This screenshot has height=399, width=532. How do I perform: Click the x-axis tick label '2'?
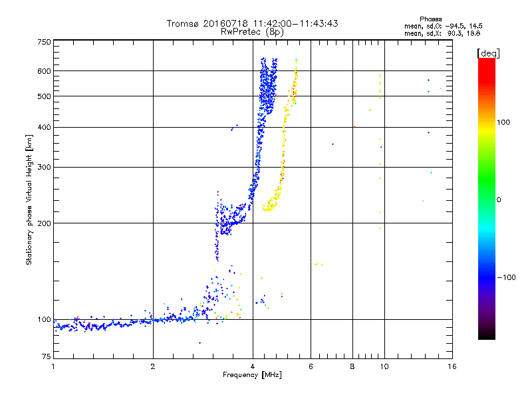pos(153,366)
